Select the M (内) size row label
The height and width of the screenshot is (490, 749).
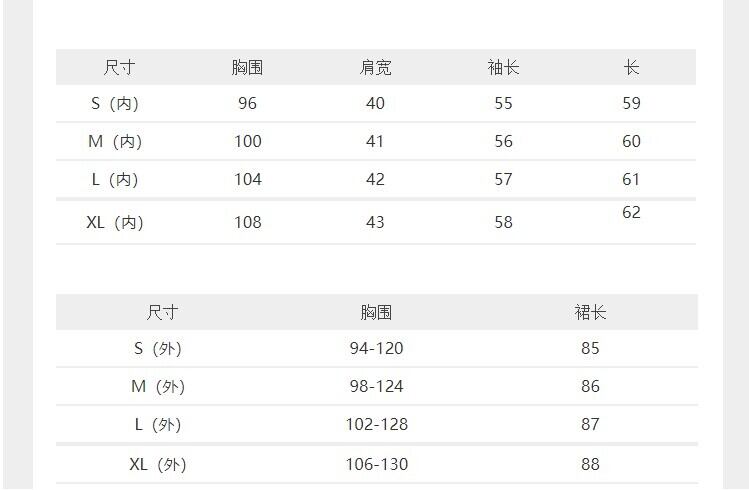[x=115, y=141]
